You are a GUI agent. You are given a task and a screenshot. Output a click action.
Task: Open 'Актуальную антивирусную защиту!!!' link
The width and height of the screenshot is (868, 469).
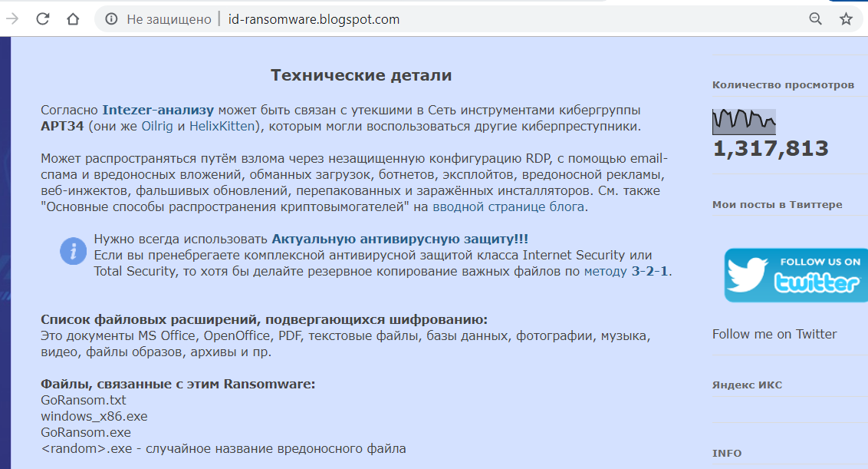(x=399, y=239)
